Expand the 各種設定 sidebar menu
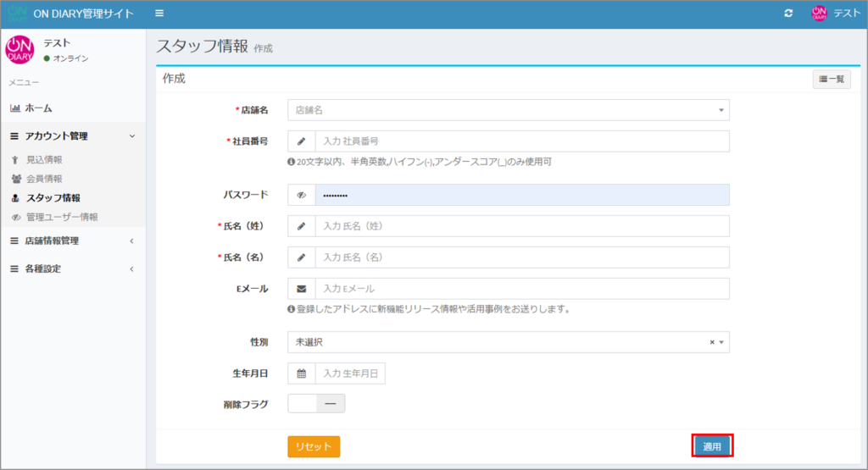 tap(72, 268)
